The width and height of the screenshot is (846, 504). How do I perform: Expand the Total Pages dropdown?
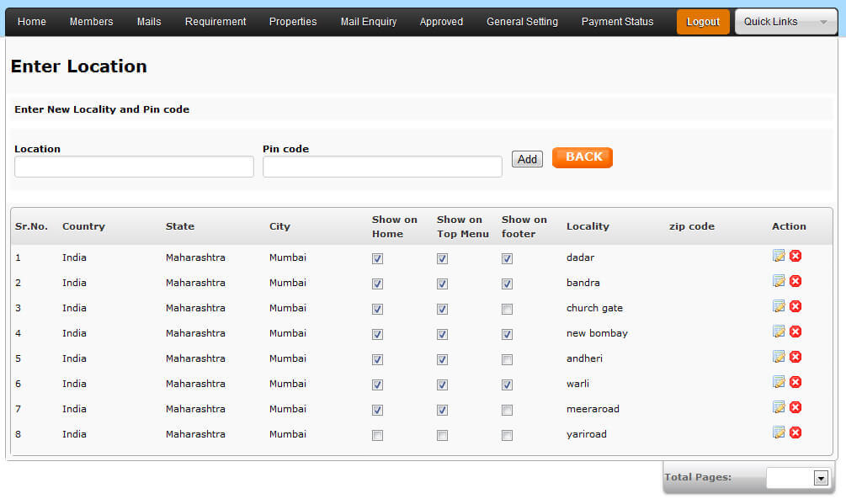coord(821,478)
